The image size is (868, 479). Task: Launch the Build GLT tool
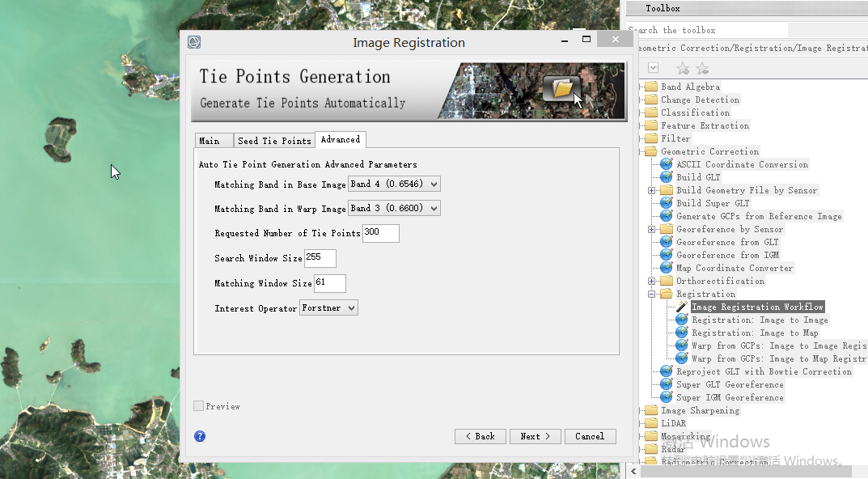click(698, 177)
